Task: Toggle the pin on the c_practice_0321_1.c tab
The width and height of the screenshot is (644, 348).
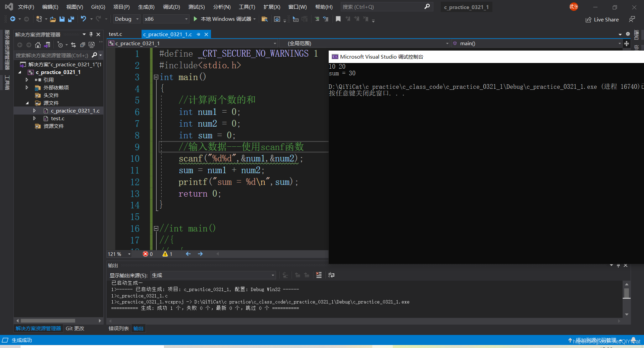Action: (x=198, y=34)
